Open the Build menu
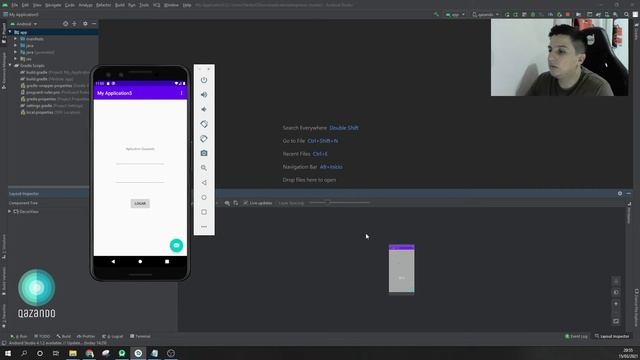Viewport: 640px width, 360px height. pos(120,5)
